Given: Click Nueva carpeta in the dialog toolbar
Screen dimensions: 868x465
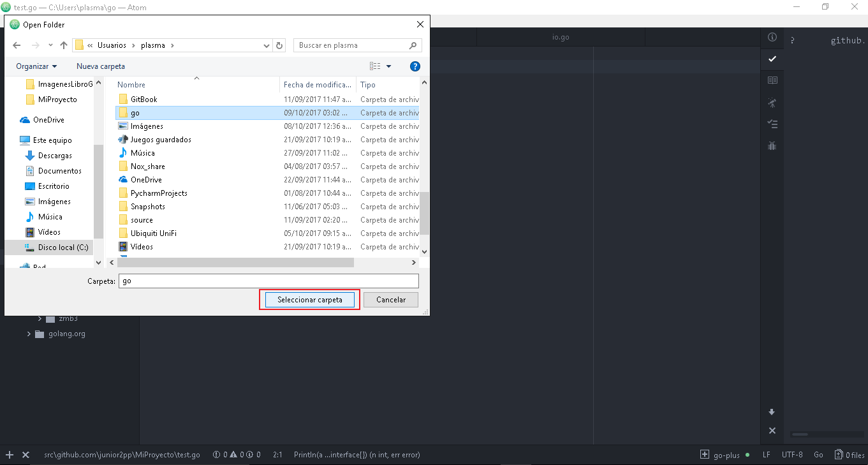Looking at the screenshot, I should 100,66.
